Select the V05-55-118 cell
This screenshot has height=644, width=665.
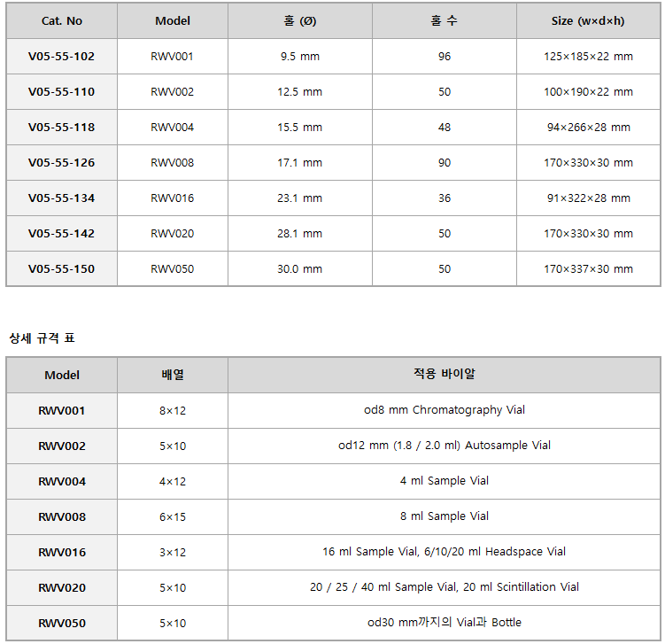click(61, 128)
